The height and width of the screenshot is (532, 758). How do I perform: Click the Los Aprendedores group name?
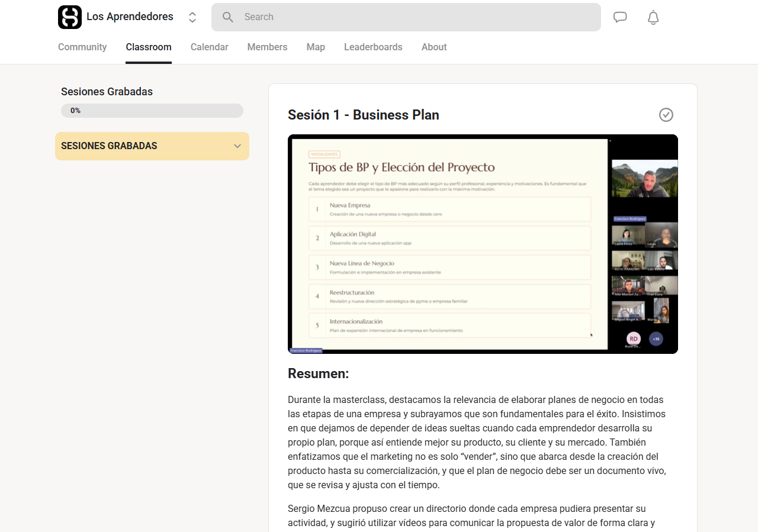pos(130,17)
